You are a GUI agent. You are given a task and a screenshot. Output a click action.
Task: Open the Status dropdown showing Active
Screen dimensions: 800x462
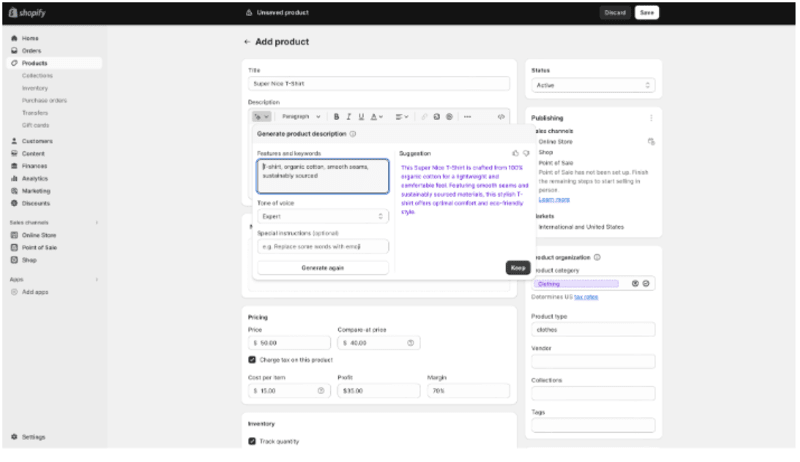593,86
